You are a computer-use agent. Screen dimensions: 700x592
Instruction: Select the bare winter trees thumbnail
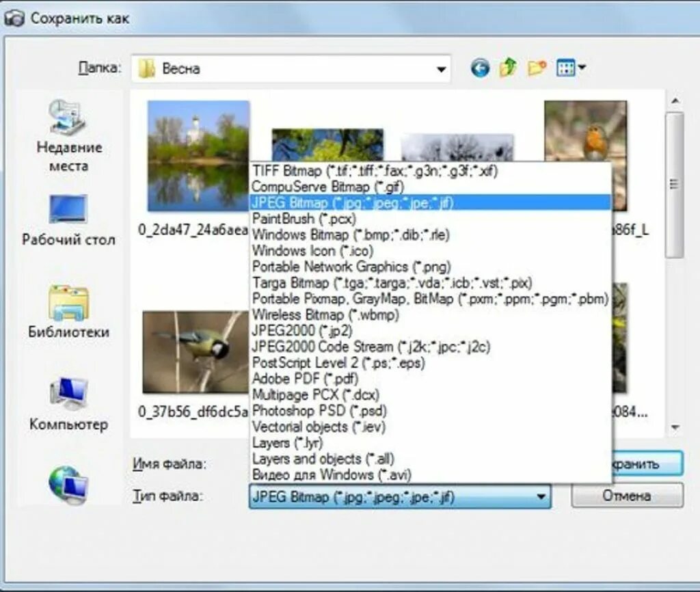tap(457, 148)
